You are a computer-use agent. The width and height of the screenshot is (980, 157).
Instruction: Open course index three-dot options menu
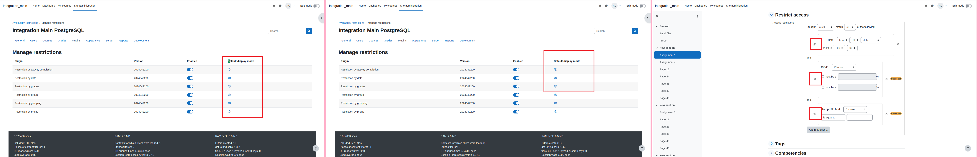(697, 16)
